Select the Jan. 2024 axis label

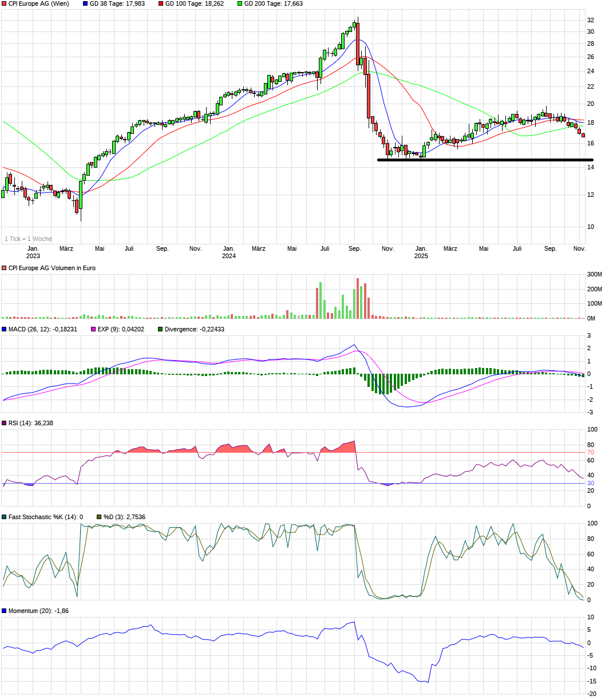[228, 252]
